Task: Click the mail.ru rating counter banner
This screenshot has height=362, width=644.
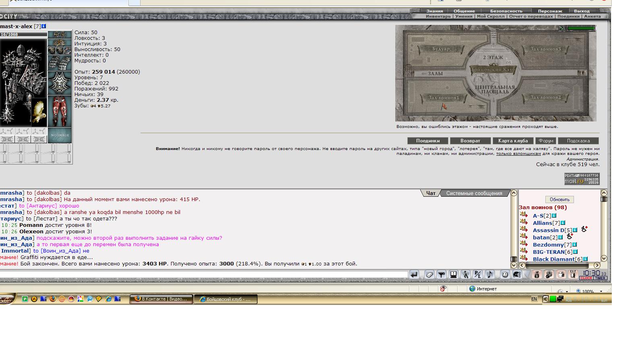Action: tap(582, 179)
